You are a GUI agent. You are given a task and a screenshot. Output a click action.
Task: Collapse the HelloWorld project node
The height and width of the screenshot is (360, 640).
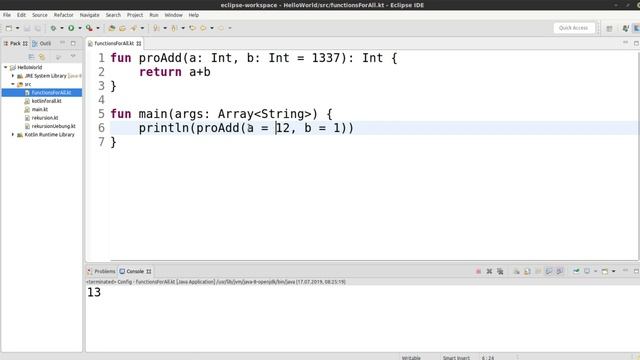pos(6,67)
